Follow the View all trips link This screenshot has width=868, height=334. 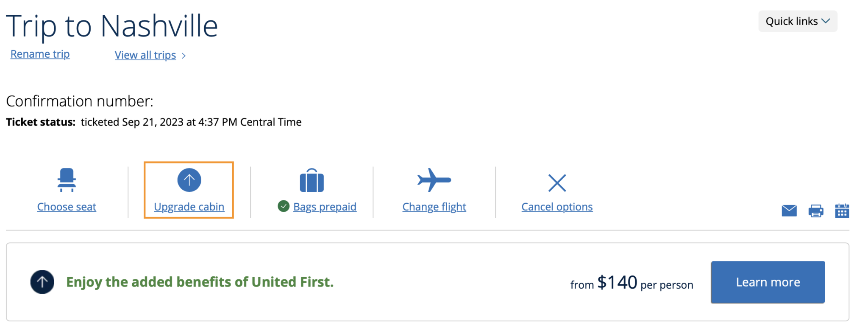[145, 55]
